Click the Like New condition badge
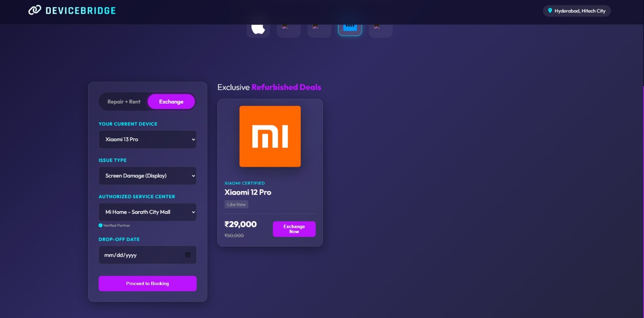 pos(236,205)
